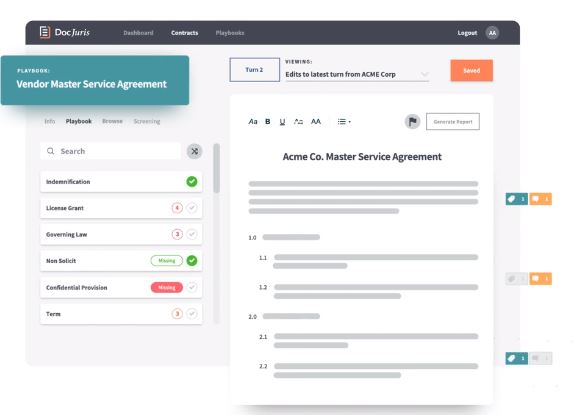Viewport: 574px width, 415px height.
Task: Click the shuffle icon next to Search
Action: (x=194, y=151)
